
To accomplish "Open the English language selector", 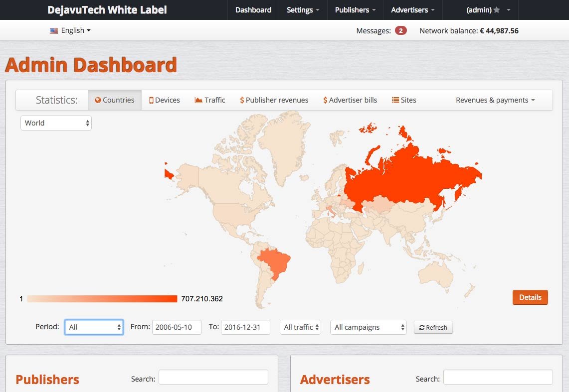I will click(70, 30).
